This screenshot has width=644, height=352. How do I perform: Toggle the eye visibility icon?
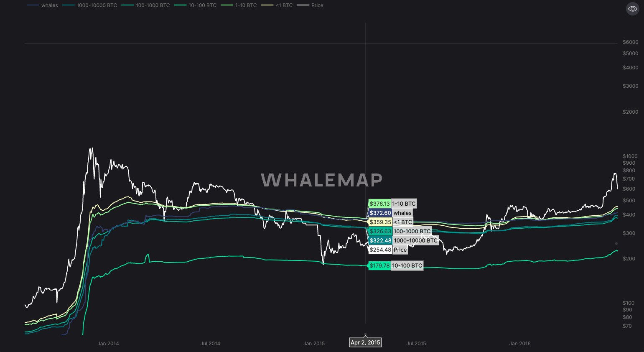point(633,9)
